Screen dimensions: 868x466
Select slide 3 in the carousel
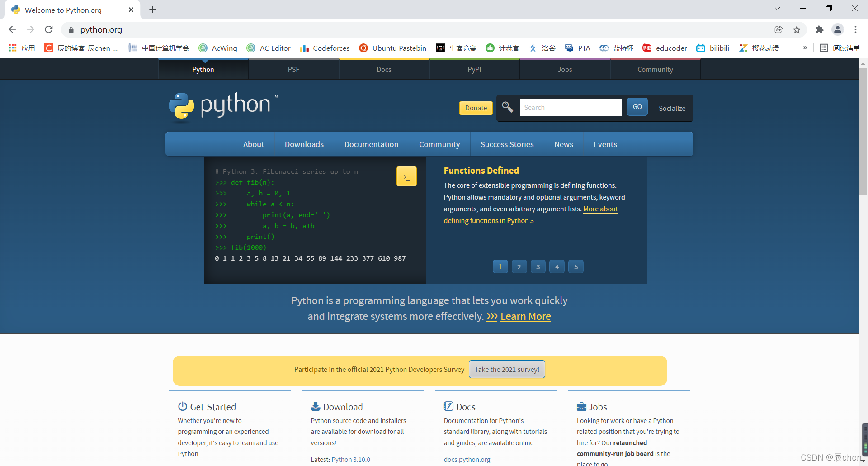(x=538, y=266)
